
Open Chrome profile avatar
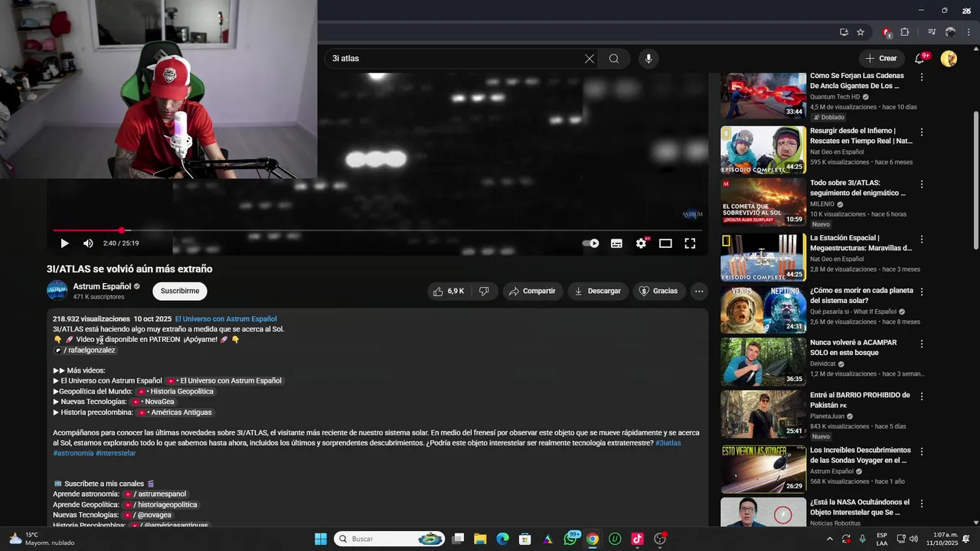click(950, 32)
